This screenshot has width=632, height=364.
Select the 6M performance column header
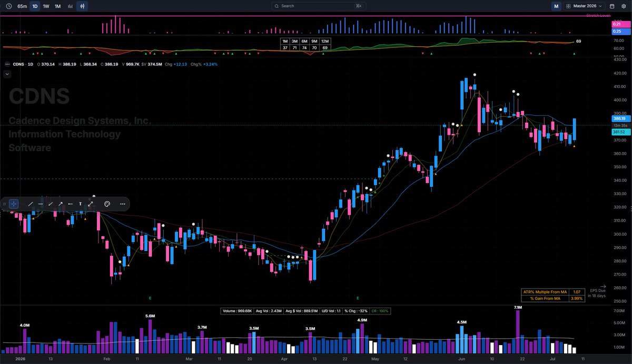304,41
